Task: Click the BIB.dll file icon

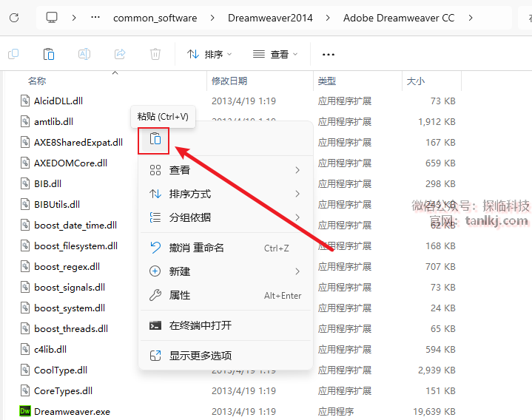Action: pyautogui.click(x=24, y=183)
